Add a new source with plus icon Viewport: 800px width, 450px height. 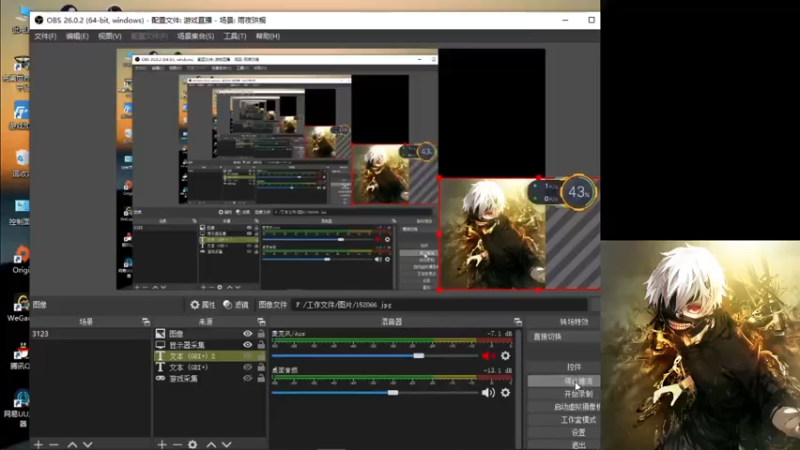pyautogui.click(x=162, y=444)
